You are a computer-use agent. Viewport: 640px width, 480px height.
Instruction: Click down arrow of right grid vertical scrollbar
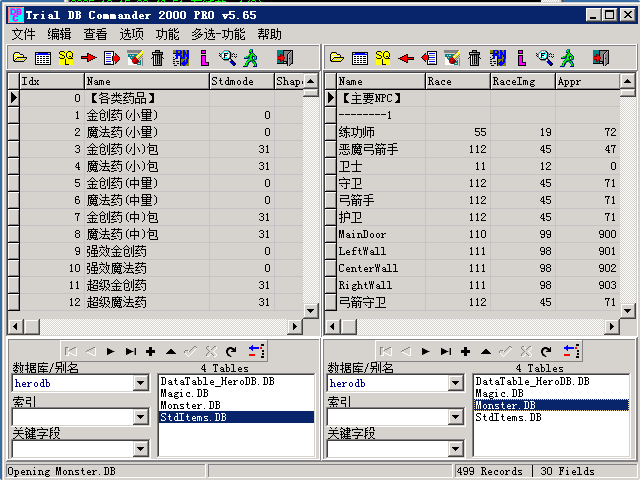tap(627, 311)
